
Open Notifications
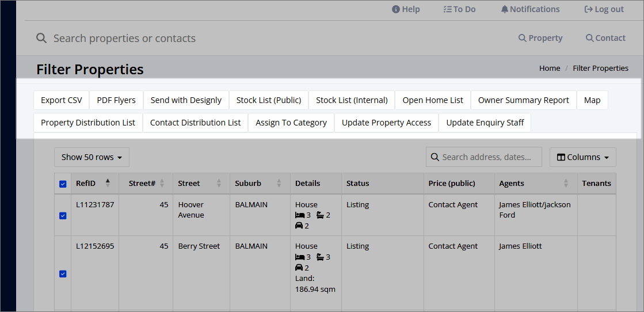click(530, 9)
